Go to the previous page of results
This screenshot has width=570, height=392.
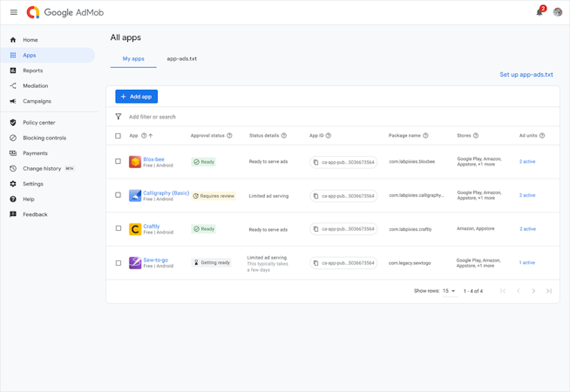pos(519,291)
